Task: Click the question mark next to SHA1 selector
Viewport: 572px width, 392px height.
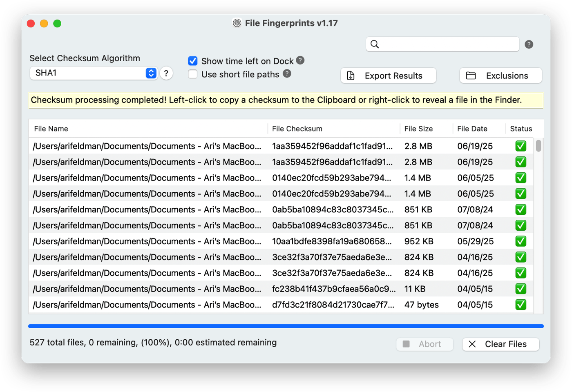Action: tap(166, 73)
